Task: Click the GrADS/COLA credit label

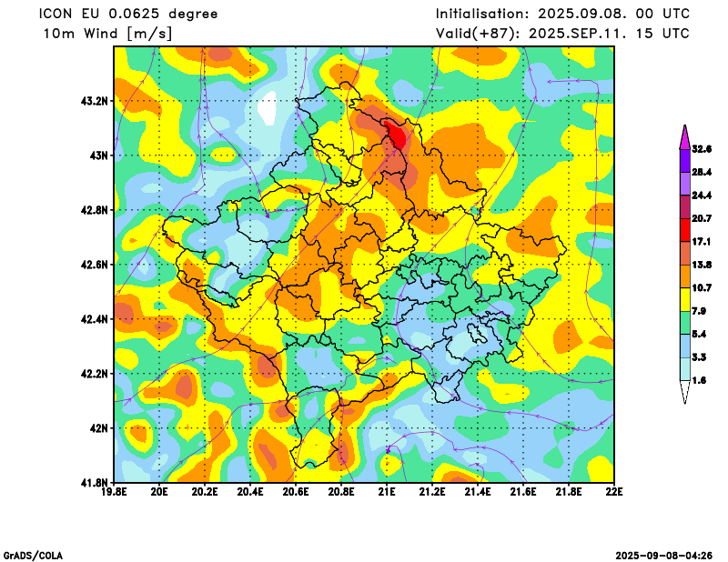Action: 33,555
